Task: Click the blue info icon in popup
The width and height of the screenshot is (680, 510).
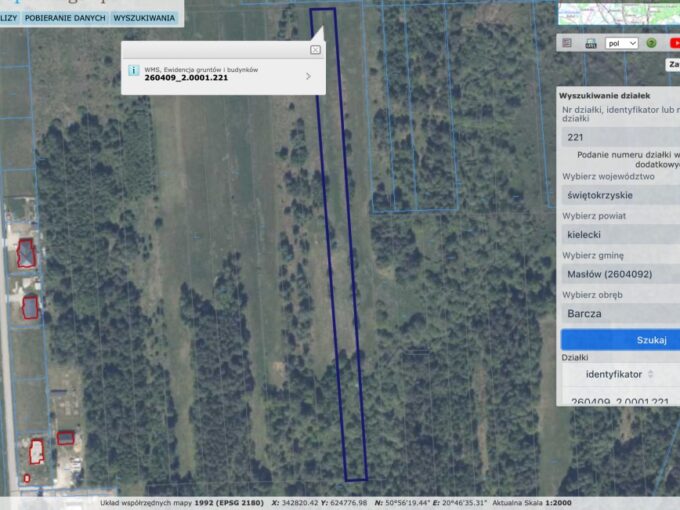Action: pyautogui.click(x=134, y=70)
